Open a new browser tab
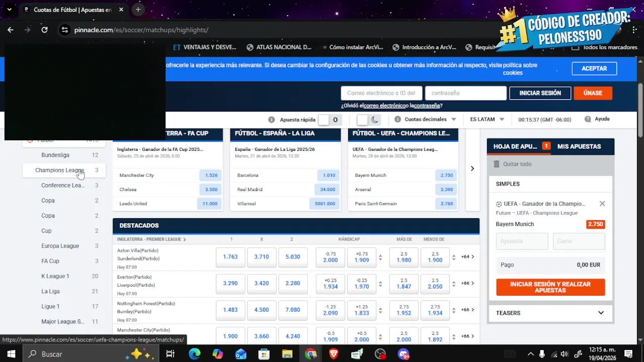 click(138, 10)
